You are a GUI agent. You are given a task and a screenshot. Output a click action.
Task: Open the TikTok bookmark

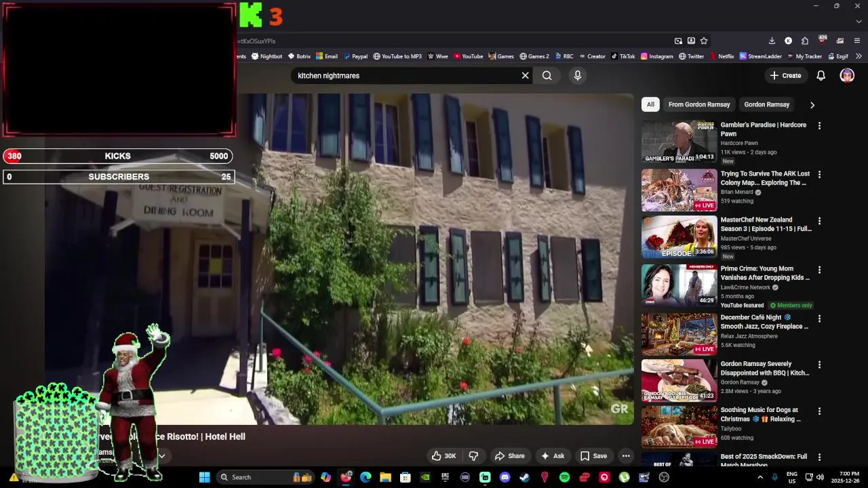(623, 56)
